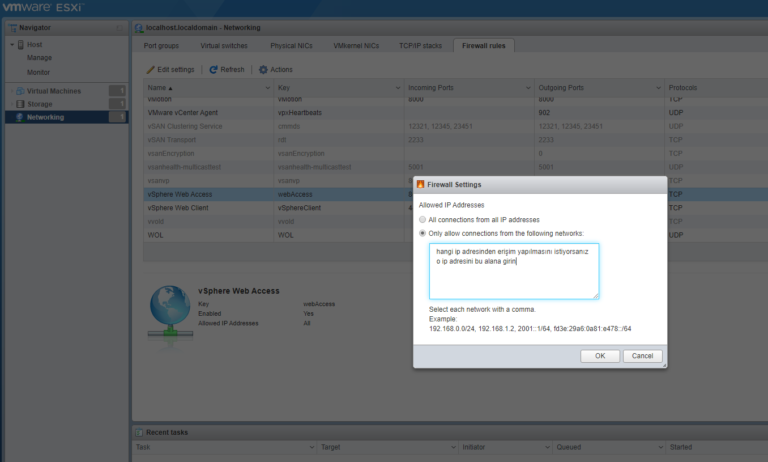The image size is (768, 462).
Task: Click the Virtual Machines icon
Action: click(20, 91)
